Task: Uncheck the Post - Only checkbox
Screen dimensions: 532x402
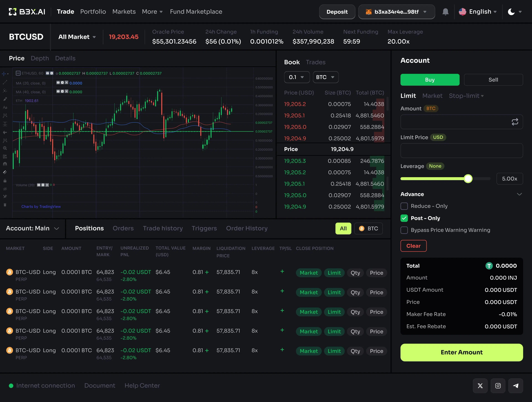Action: point(404,218)
